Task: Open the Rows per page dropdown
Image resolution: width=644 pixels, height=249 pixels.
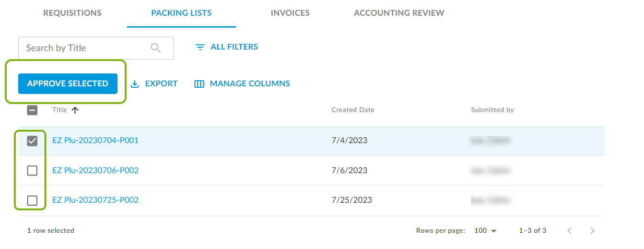Action: point(485,231)
